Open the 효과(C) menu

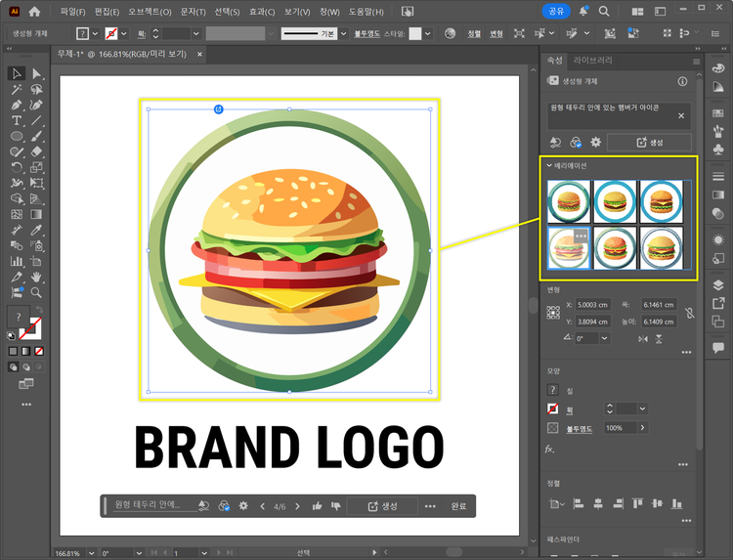[x=262, y=12]
